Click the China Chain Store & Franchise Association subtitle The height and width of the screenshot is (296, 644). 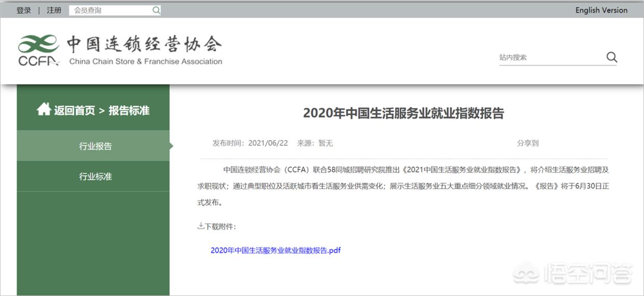(145, 61)
